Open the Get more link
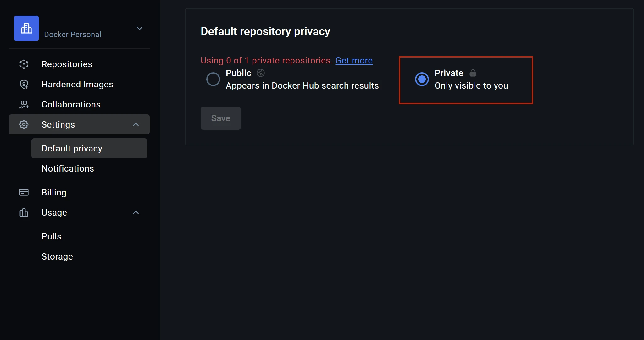Viewport: 644px width, 340px height. (354, 60)
